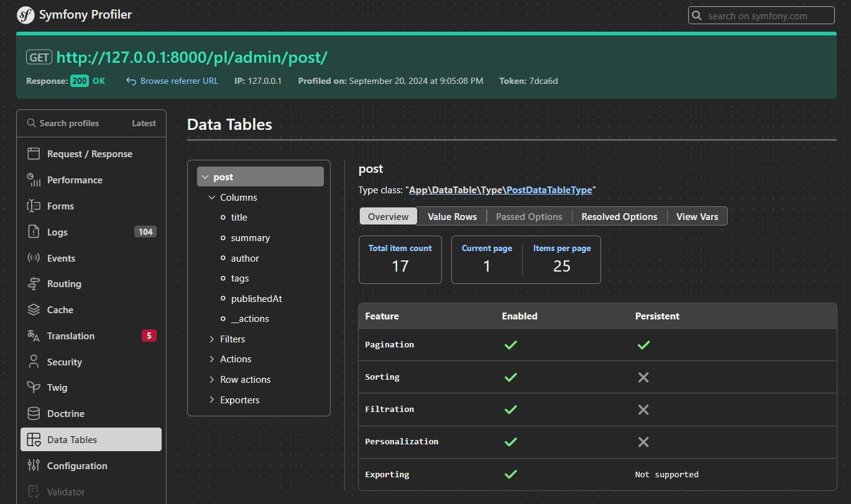Click the Items per page value 25
851x504 pixels.
(562, 266)
